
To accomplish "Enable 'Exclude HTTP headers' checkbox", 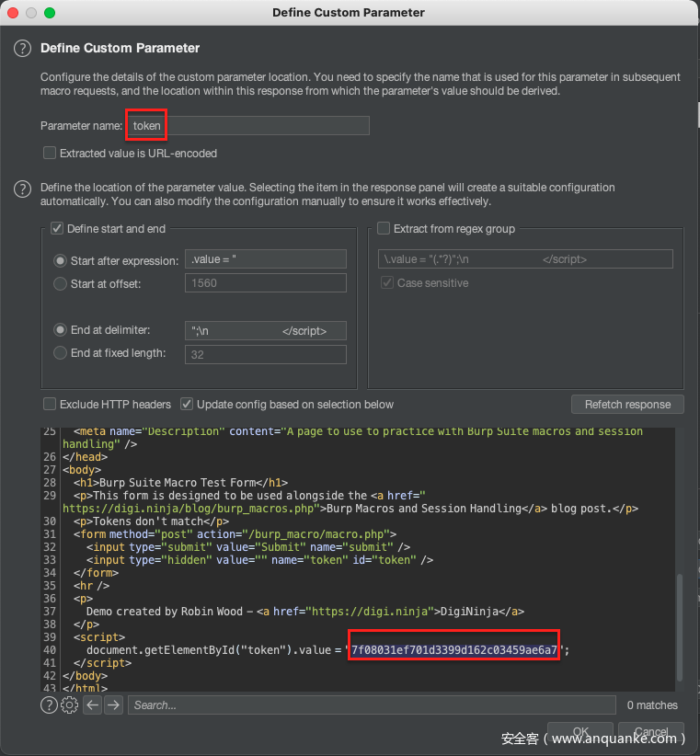I will point(50,405).
